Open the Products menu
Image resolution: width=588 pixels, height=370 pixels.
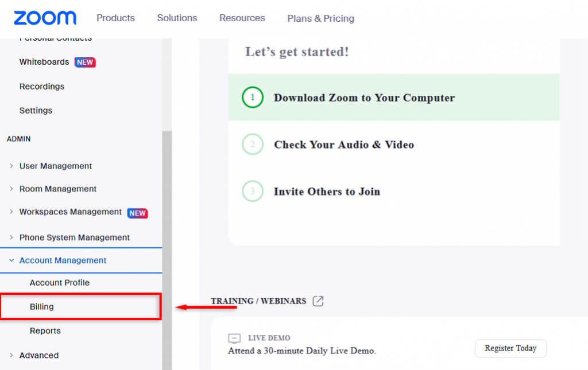coord(115,18)
